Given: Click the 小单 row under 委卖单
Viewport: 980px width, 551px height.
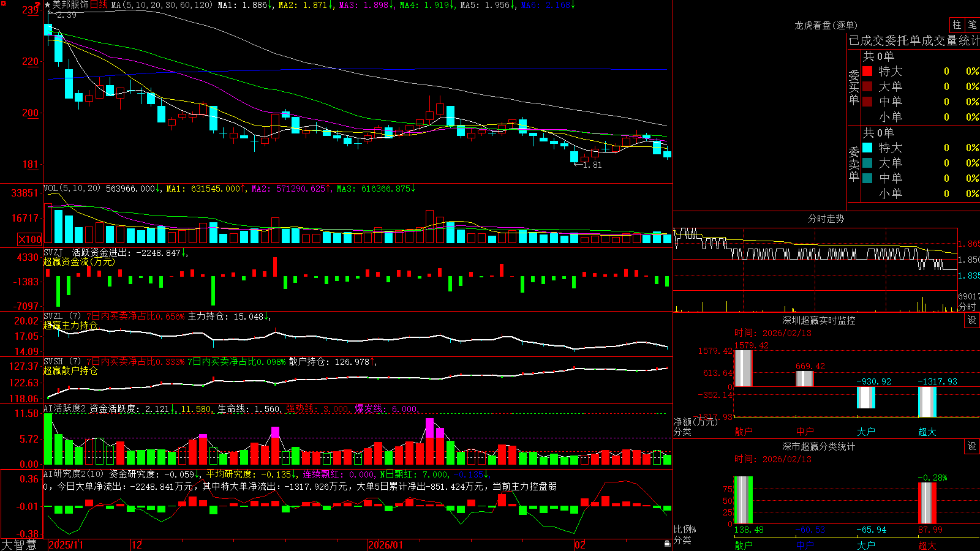Looking at the screenshot, I should tap(921, 193).
